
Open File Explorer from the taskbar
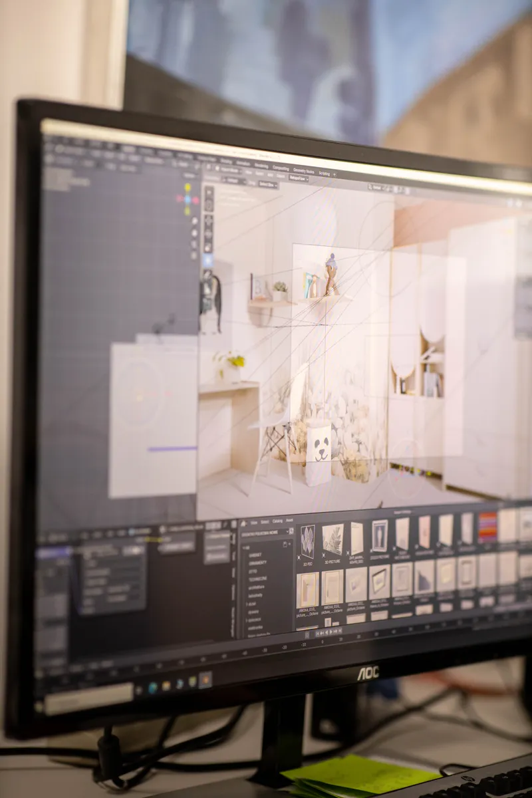click(x=165, y=686)
